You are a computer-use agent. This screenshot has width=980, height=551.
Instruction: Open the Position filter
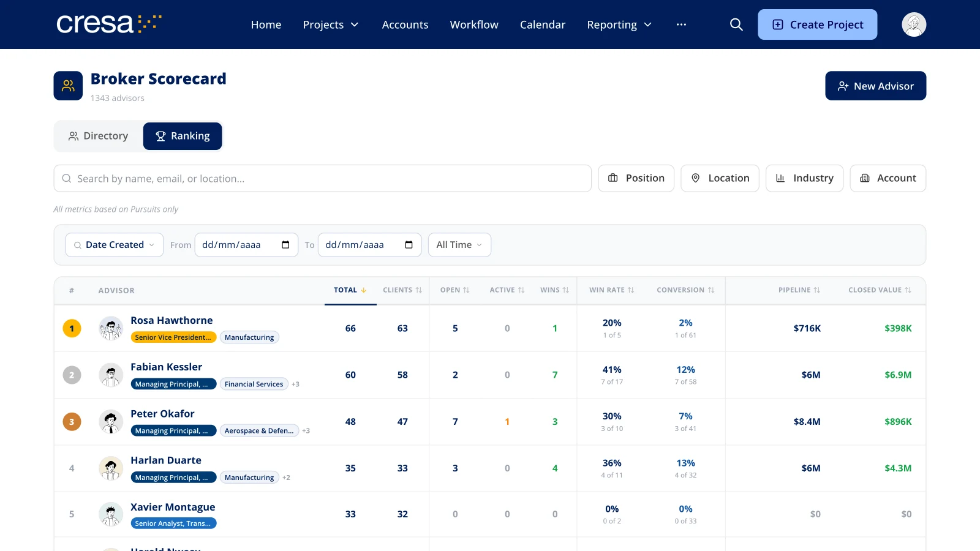[636, 178]
